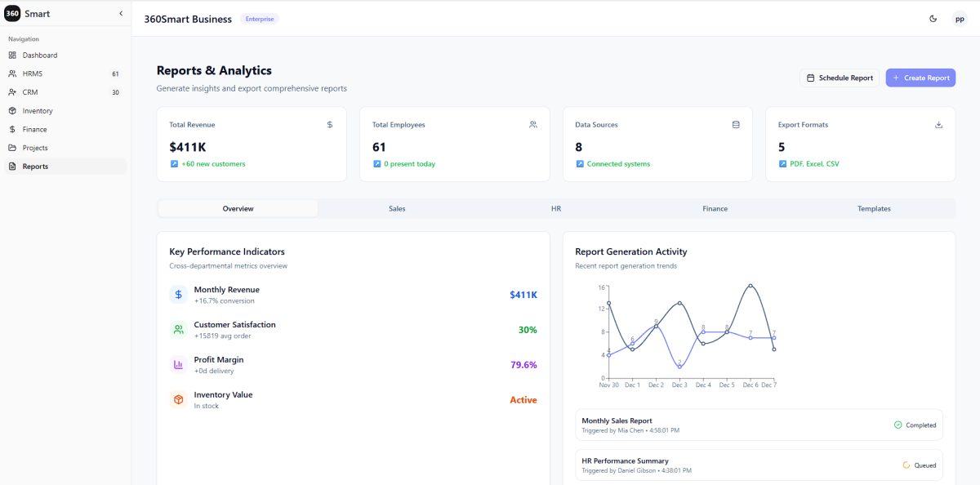Screen dimensions: 980x485
Task: Open the Monthly Sales Report entry
Action: pyautogui.click(x=617, y=420)
